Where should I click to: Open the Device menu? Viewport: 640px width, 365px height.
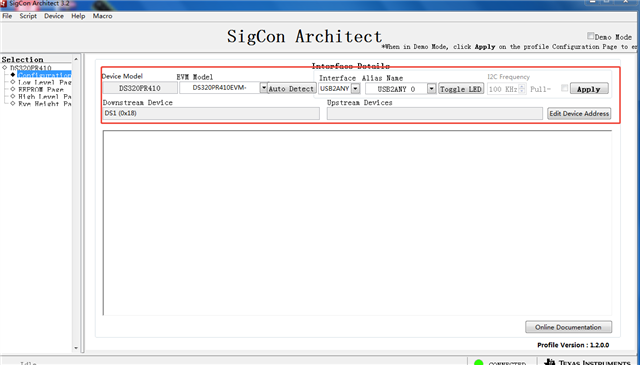pos(54,16)
